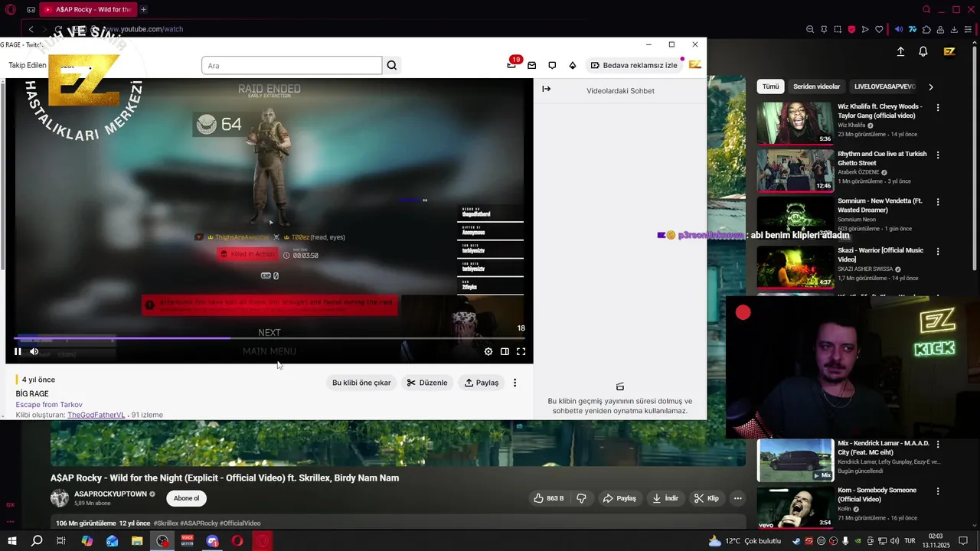
Task: Open options for Kendrick Lamar mix
Action: pos(938,444)
